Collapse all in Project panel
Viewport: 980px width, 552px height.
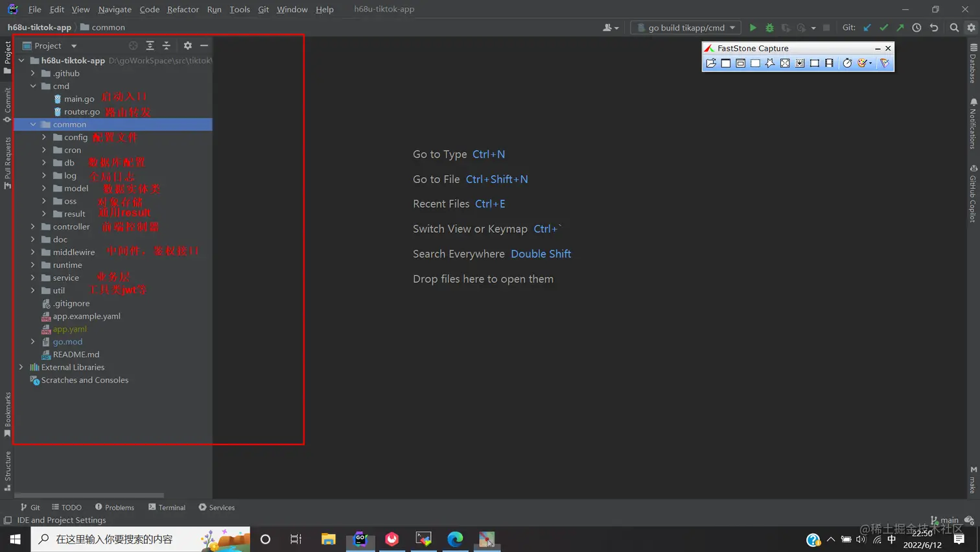167,45
